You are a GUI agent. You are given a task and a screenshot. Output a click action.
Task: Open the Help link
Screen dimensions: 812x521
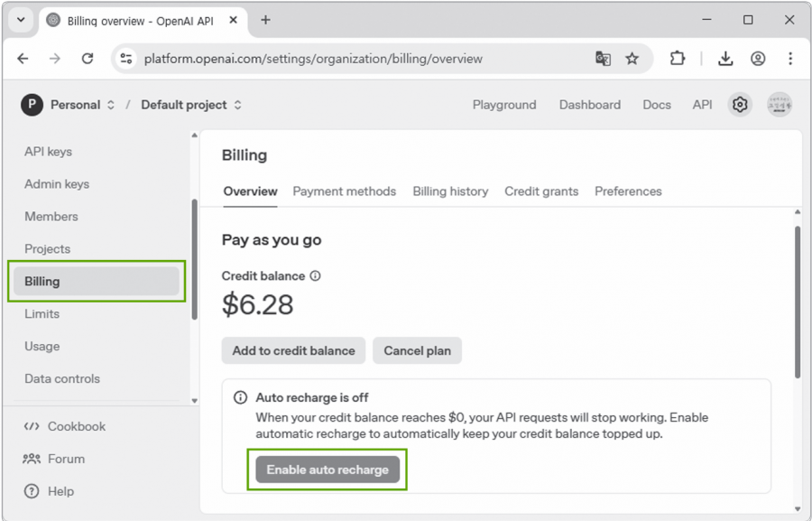60,491
